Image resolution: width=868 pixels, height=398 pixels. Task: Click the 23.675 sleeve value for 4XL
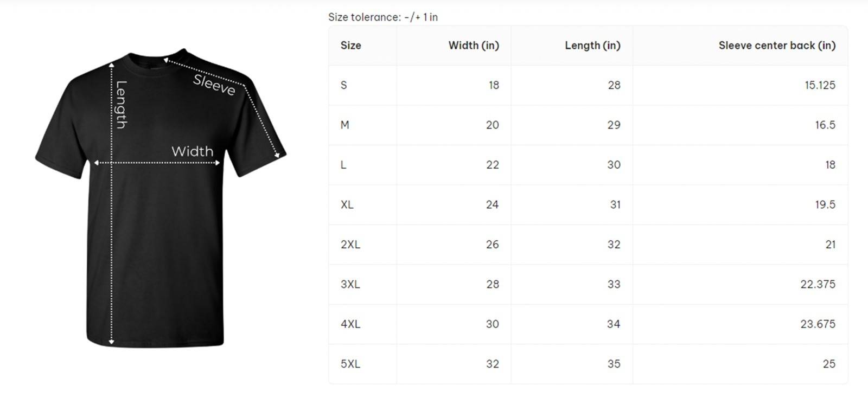(x=818, y=324)
